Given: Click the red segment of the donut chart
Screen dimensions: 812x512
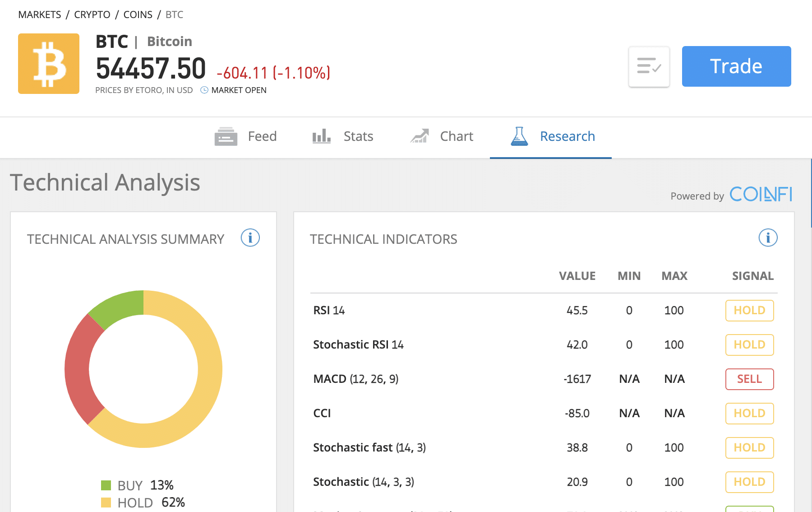Looking at the screenshot, I should (x=77, y=369).
